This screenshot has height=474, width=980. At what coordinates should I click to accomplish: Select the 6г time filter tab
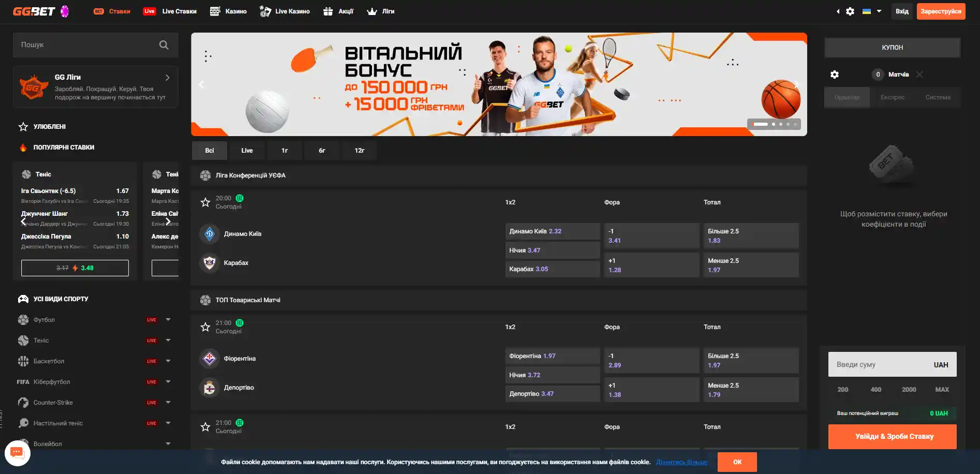pyautogui.click(x=322, y=151)
